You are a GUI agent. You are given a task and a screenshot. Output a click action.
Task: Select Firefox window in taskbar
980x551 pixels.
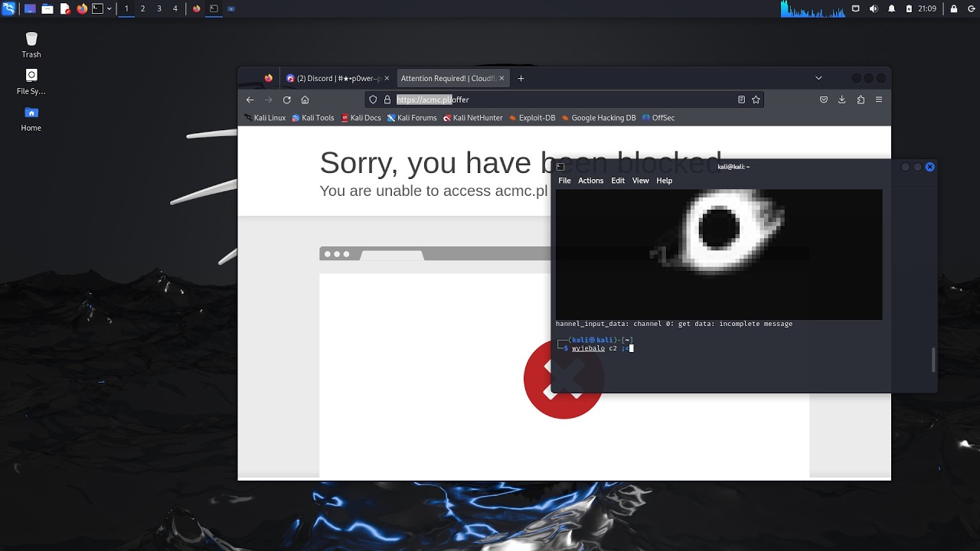coord(197,8)
